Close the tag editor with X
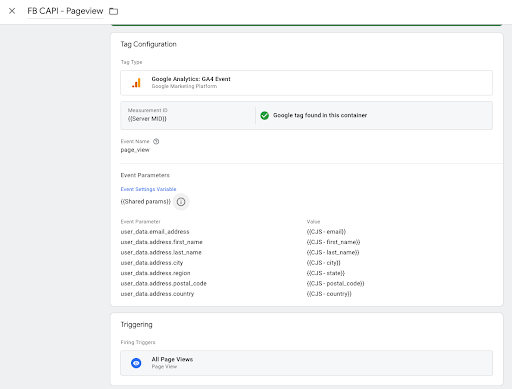The width and height of the screenshot is (512, 389). (x=12, y=11)
